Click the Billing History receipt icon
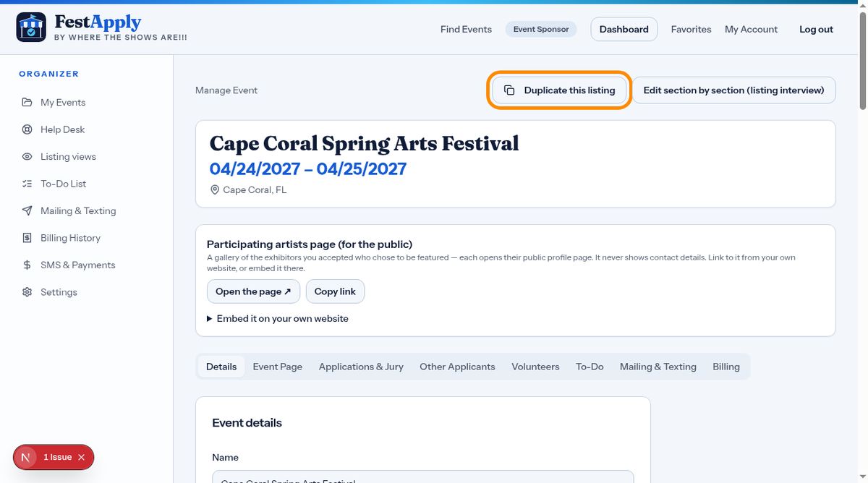The width and height of the screenshot is (868, 483). (27, 238)
